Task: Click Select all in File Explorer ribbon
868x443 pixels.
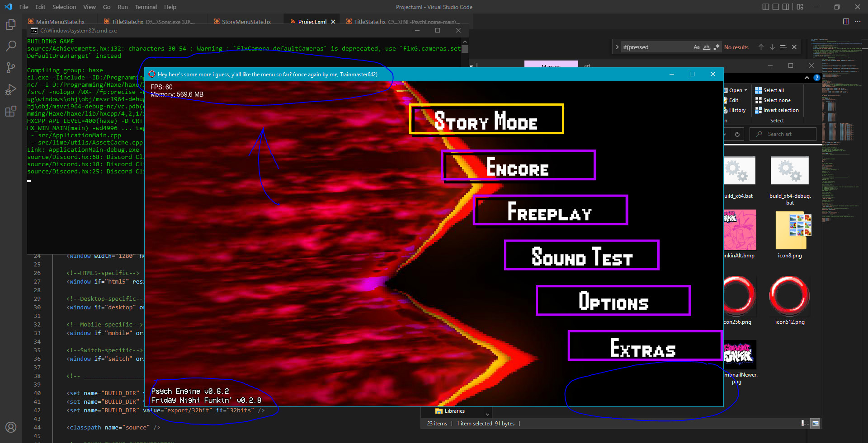Action: coord(769,90)
